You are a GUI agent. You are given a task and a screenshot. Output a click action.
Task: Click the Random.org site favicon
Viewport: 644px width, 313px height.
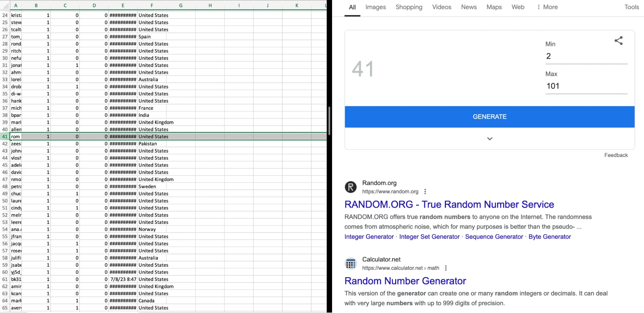point(351,187)
